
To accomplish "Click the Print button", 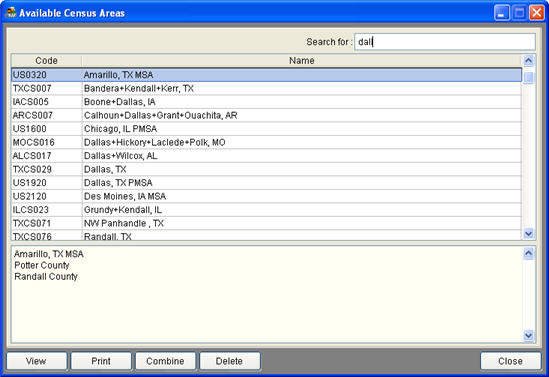I will click(x=101, y=361).
